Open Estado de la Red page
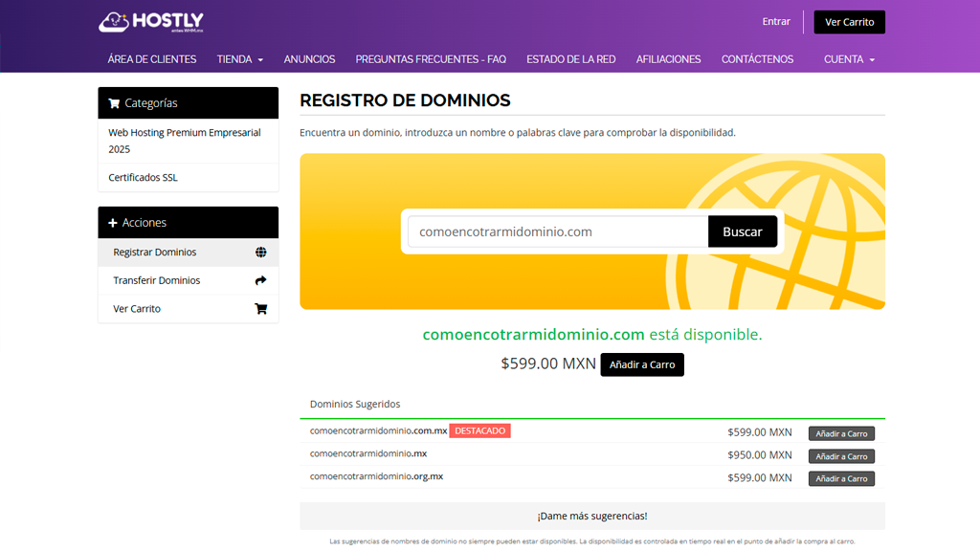The height and width of the screenshot is (551, 980). (x=570, y=59)
